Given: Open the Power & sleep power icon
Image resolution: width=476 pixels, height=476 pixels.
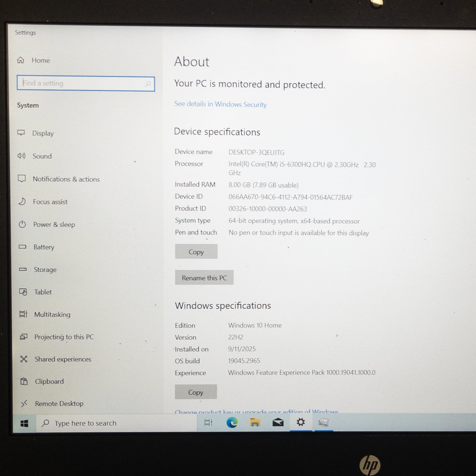Looking at the screenshot, I should pyautogui.click(x=22, y=224).
